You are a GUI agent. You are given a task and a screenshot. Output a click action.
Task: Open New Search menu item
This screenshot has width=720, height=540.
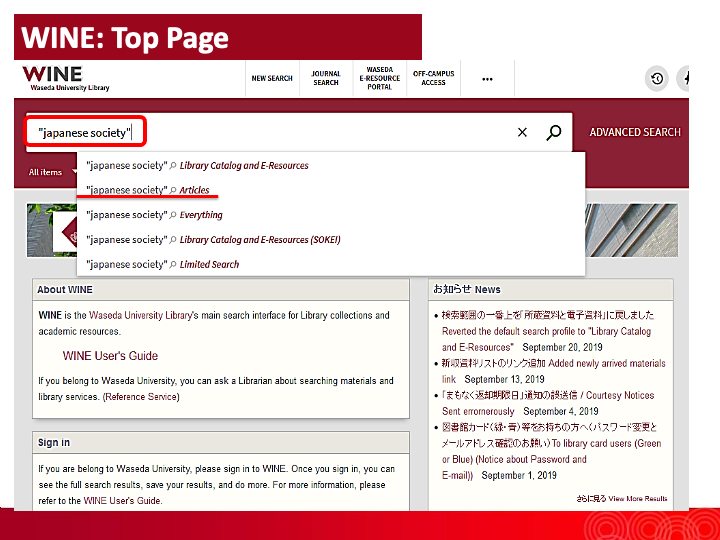point(272,79)
